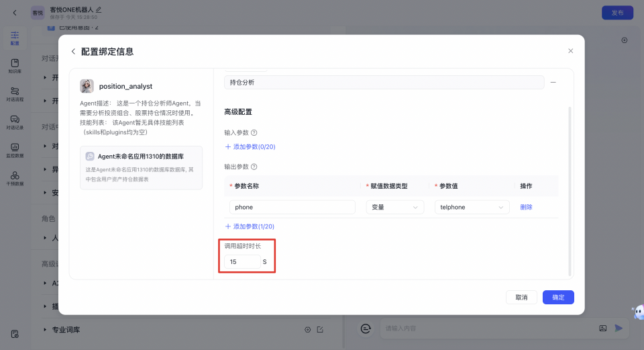
Task: Edit the 客悦ONE机器人 name with the pencil icon
Action: 99,9
